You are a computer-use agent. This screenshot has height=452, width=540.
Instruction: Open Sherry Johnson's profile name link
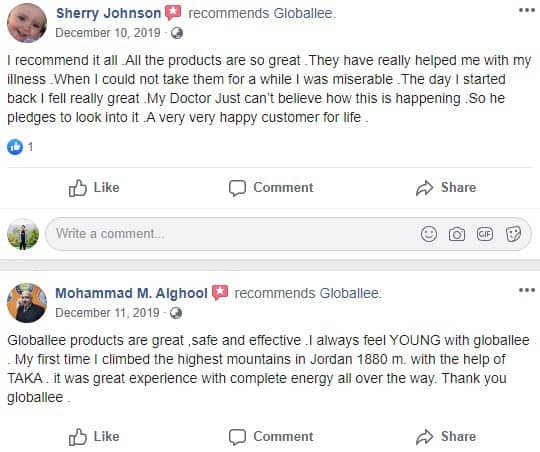click(x=108, y=13)
